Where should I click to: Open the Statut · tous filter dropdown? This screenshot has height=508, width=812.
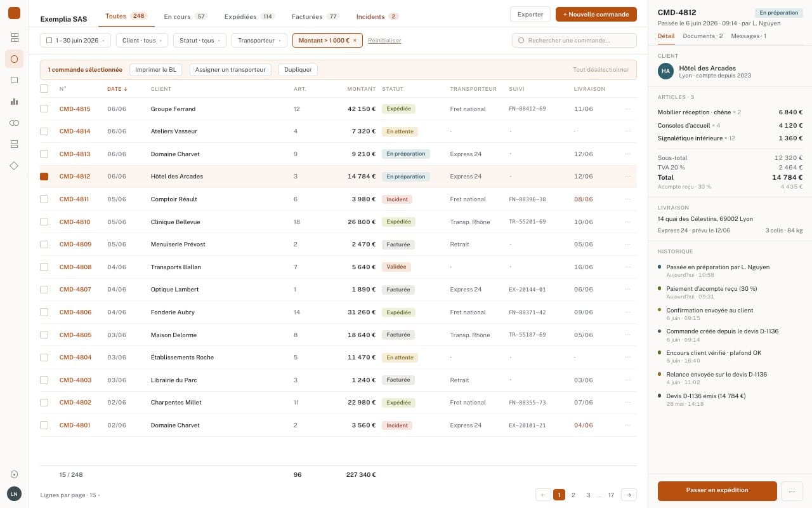point(200,41)
